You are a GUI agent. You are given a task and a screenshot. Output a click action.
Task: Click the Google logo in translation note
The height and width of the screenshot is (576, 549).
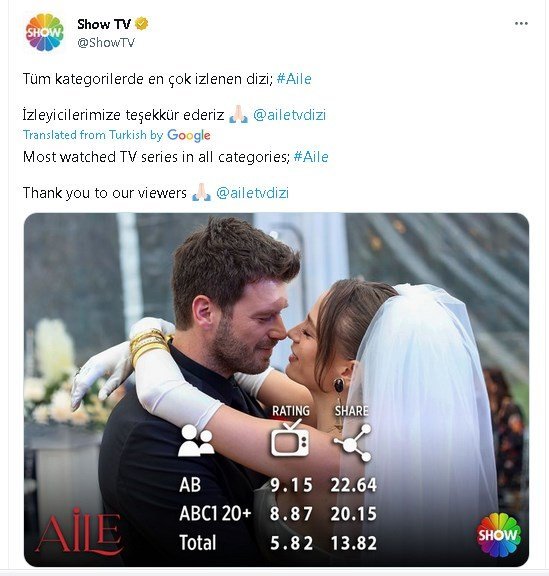[189, 136]
